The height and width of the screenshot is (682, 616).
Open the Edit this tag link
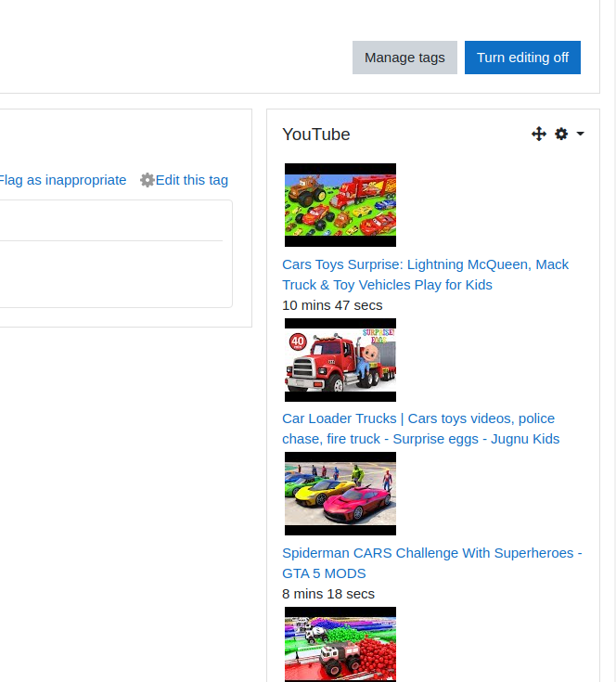192,180
